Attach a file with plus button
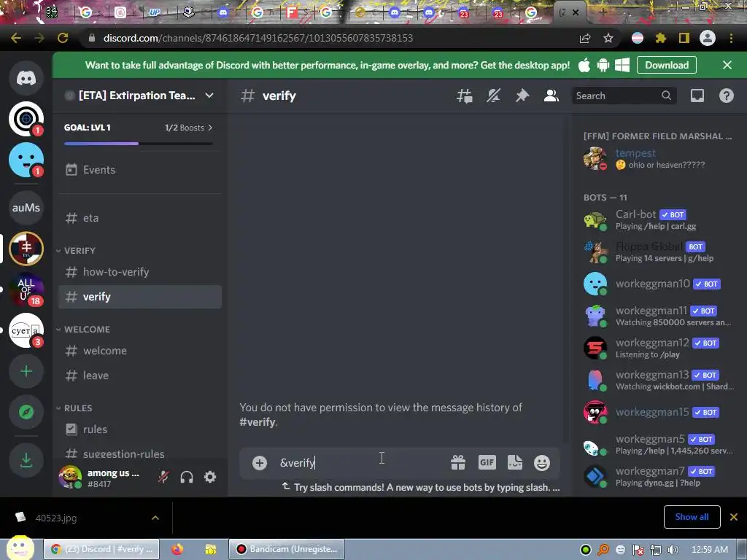 pos(260,463)
